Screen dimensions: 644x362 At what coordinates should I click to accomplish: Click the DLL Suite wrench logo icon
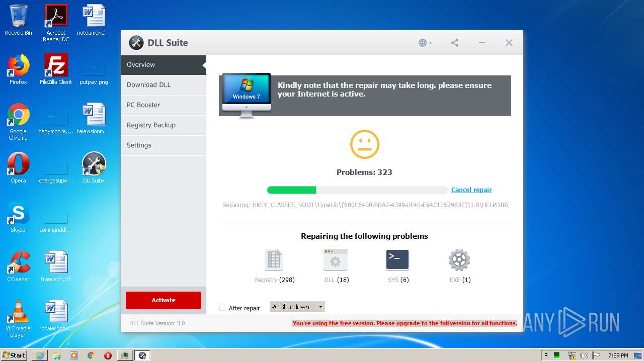coord(136,43)
